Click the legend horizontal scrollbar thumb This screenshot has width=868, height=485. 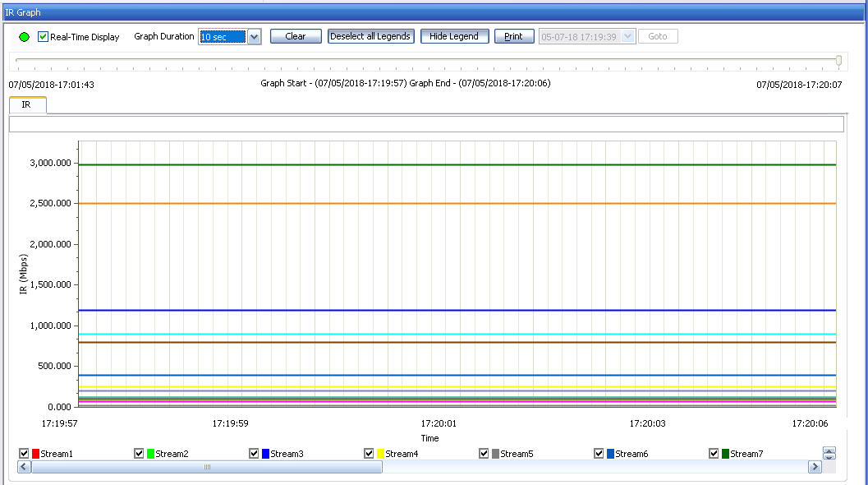207,467
